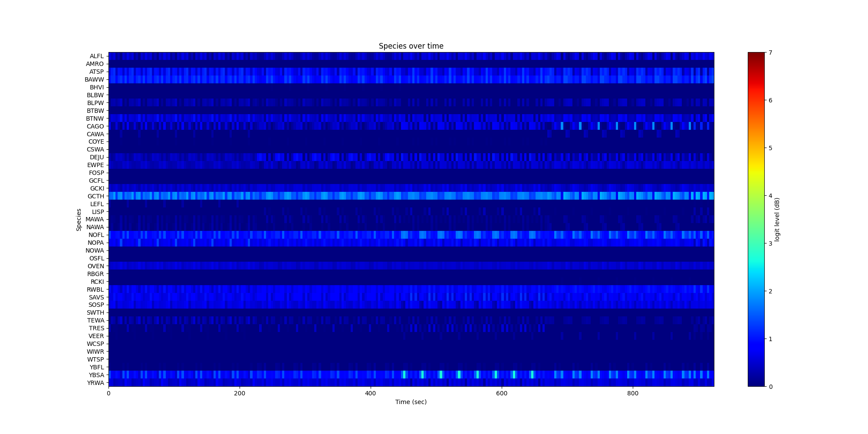Select the 600 tick on time axis
868x434 pixels.
pyautogui.click(x=502, y=393)
